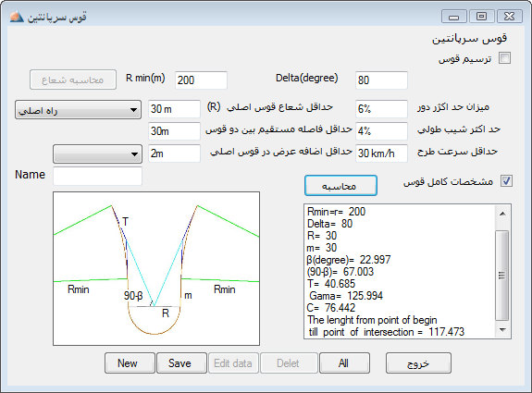532x393 pixels.
Task: Maximize the قوس سرپانتین window
Action: click(481, 17)
